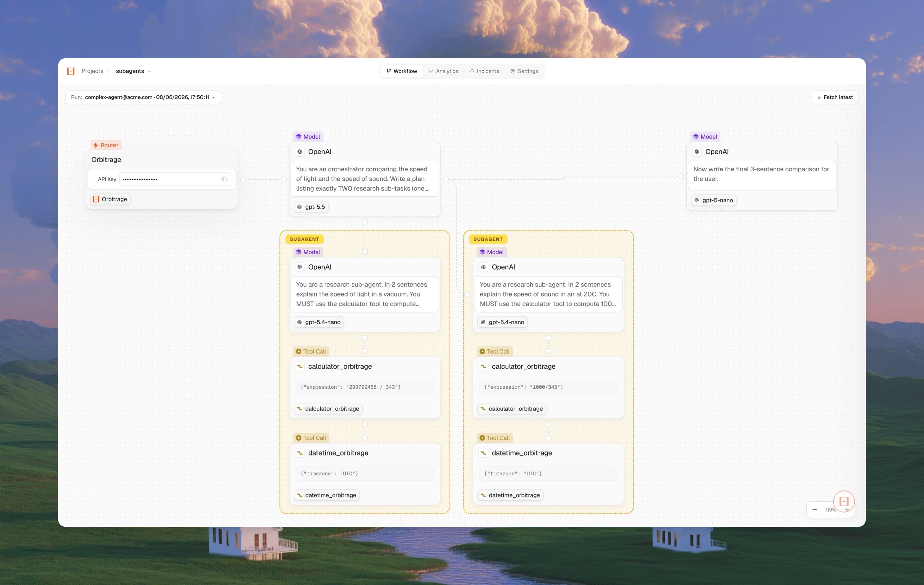Image resolution: width=924 pixels, height=585 pixels.
Task: Click calculator_orbitrage title icon in speed-of-sound subagent
Action: [484, 366]
